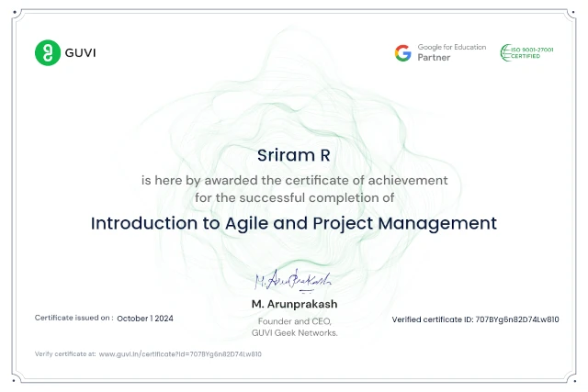The height and width of the screenshot is (392, 588).
Task: Click the 'GUVI Geek Networks.' text
Action: click(x=295, y=333)
